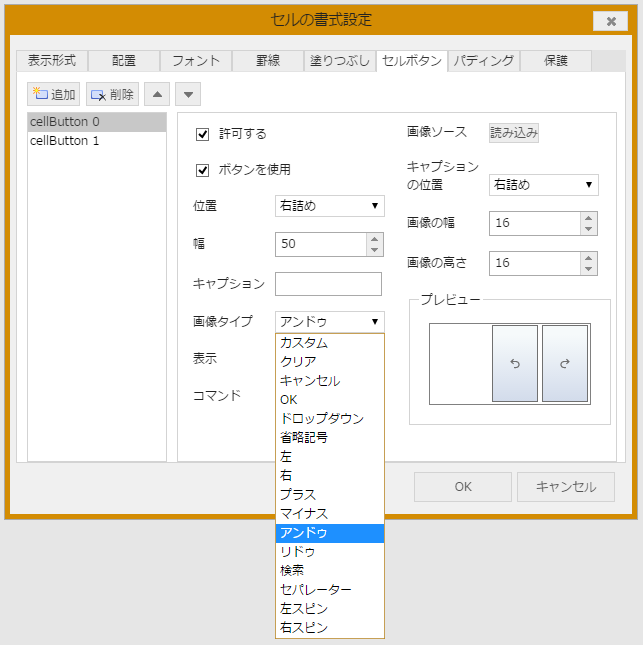Switch to the 配置 tab
Image resolution: width=643 pixels, height=645 pixels.
coord(124,61)
